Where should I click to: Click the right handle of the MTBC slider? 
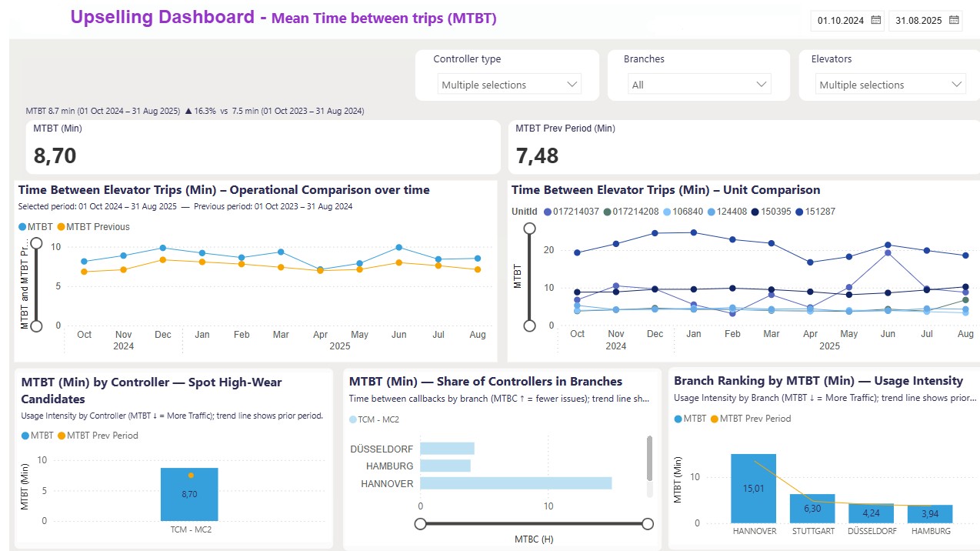[648, 524]
